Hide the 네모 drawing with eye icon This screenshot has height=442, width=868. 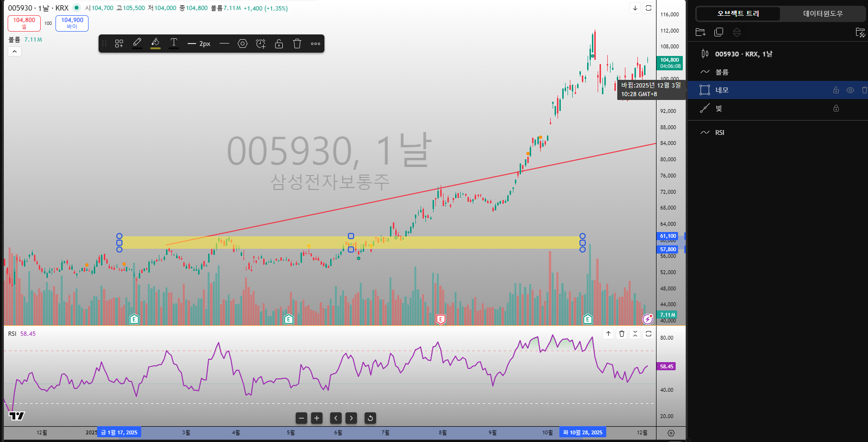click(850, 90)
